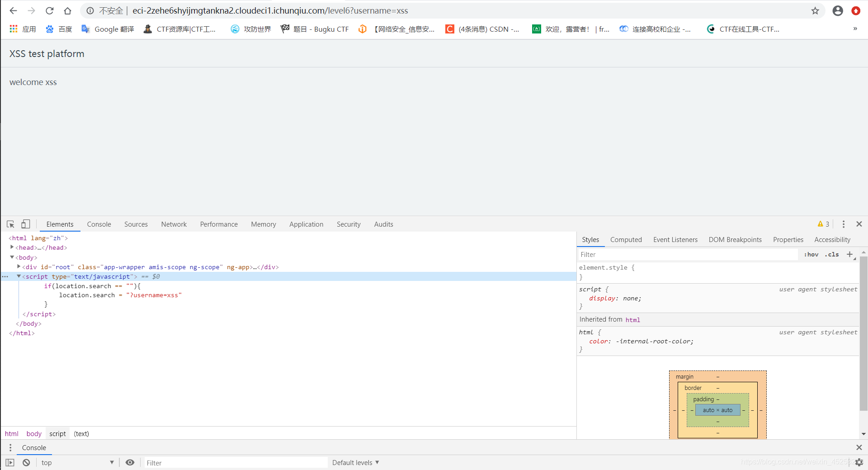The image size is (868, 470).
Task: Open the 百度 bookmark
Action: tap(59, 29)
